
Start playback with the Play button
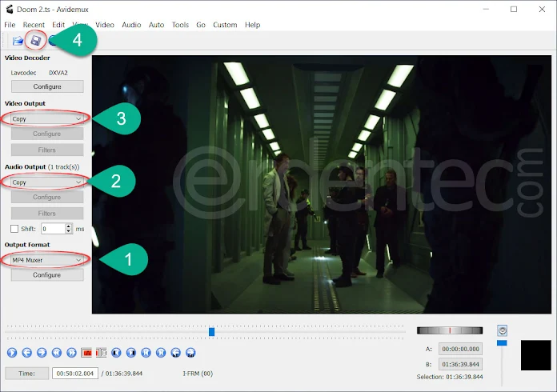[12, 353]
